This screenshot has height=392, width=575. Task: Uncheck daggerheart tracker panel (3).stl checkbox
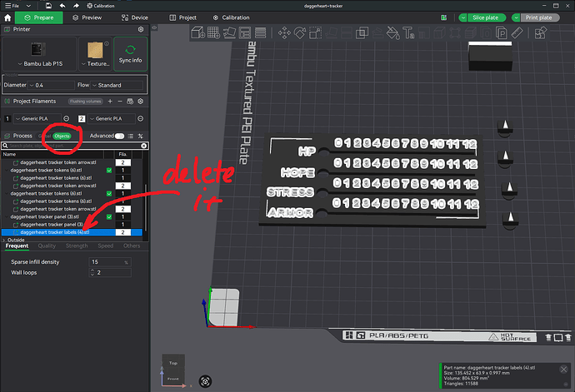pyautogui.click(x=109, y=217)
